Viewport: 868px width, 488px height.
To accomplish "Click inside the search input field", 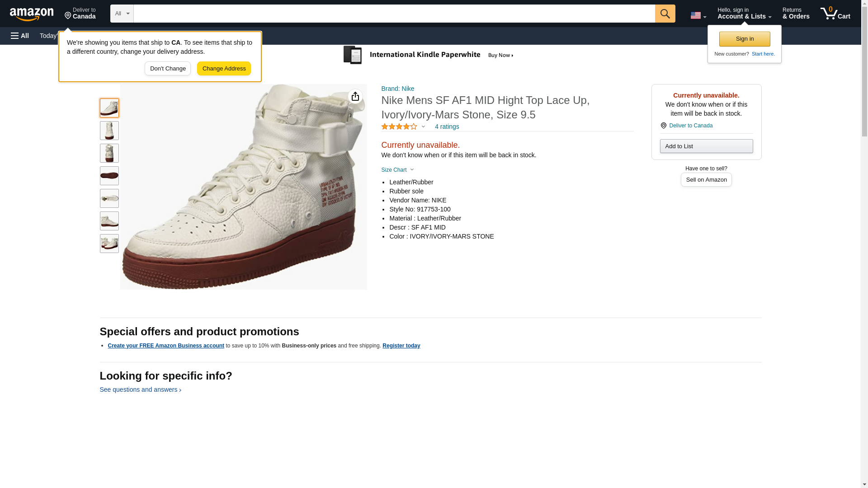I will (x=394, y=14).
